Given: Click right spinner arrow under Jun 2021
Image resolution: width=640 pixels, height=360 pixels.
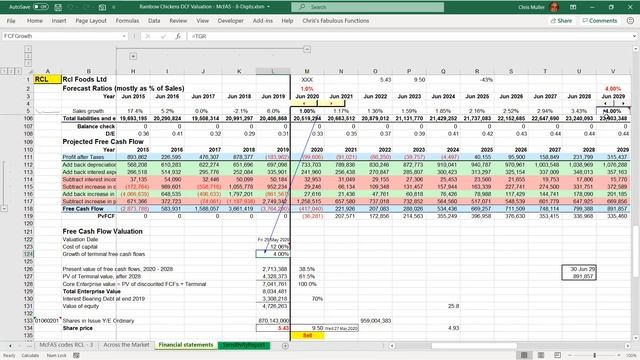Looking at the screenshot, I should [331, 104].
